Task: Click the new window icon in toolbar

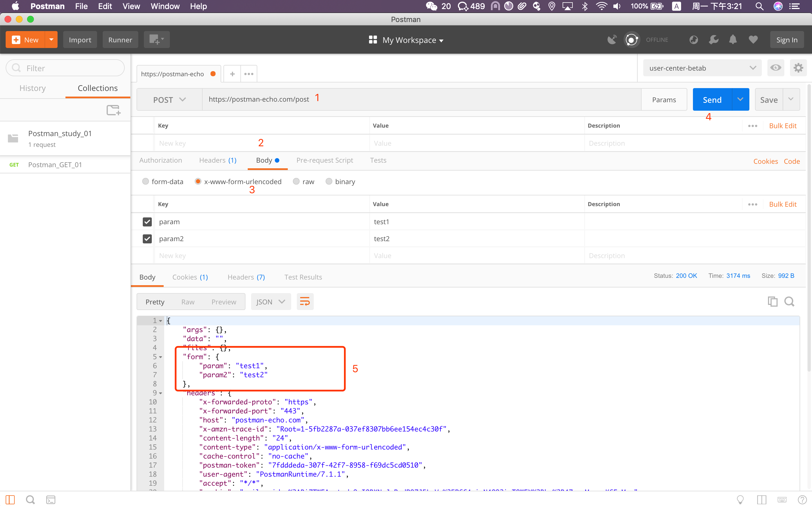Action: [157, 40]
